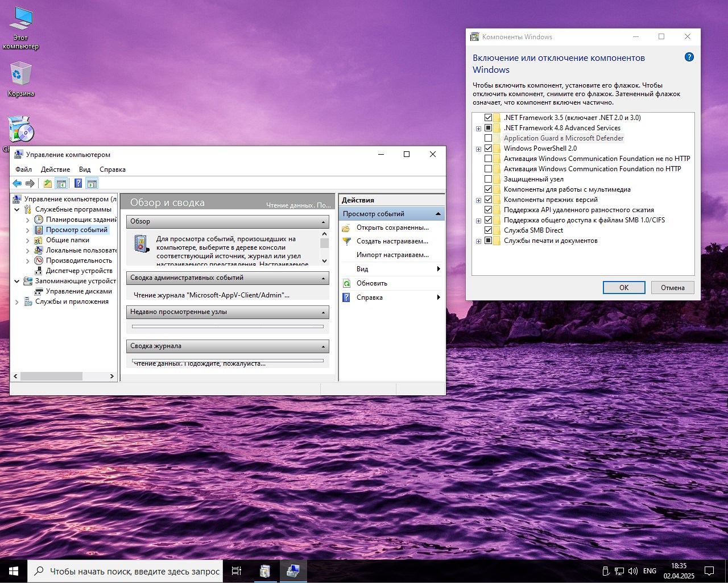Toggle Show/Hide Console Tree toolbar icon

click(61, 183)
